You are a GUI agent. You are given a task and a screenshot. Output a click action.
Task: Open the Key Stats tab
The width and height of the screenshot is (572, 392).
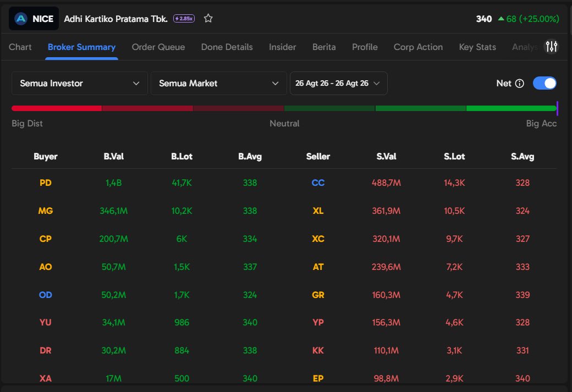click(477, 47)
